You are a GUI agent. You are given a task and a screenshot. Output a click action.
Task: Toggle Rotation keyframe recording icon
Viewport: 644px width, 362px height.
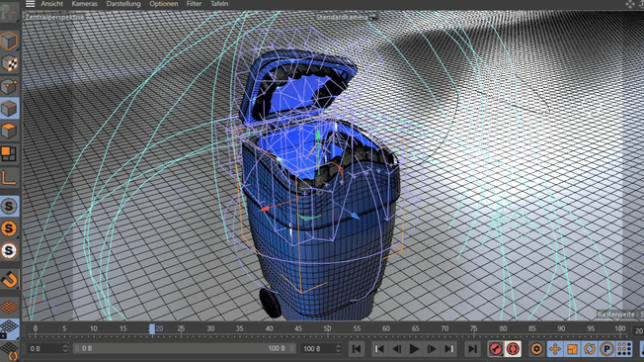(x=590, y=349)
